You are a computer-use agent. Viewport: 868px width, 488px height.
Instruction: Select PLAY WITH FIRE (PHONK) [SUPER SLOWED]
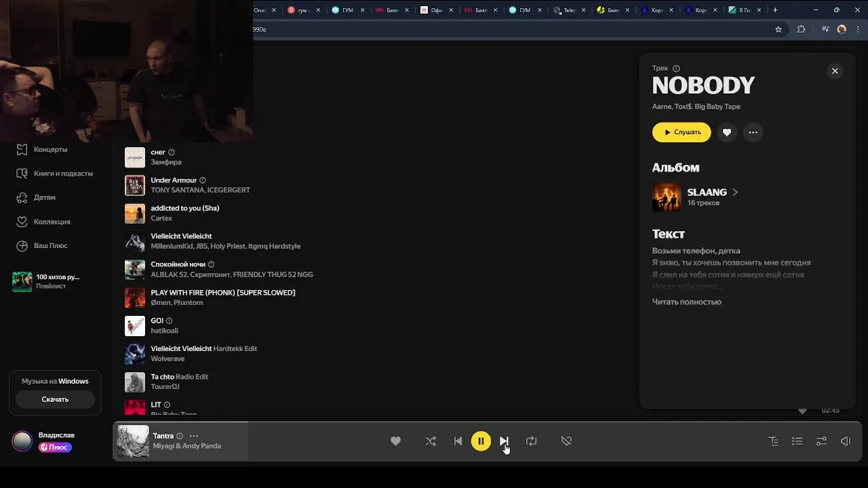[222, 293]
